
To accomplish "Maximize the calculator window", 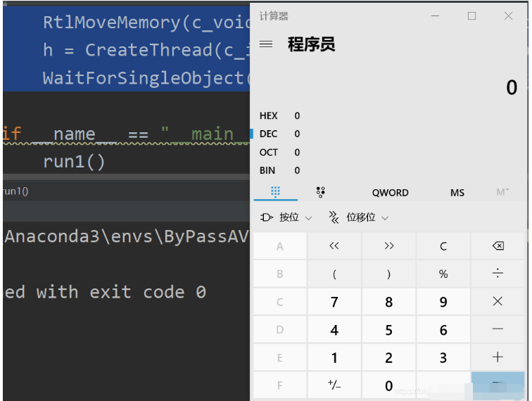I will pos(471,16).
